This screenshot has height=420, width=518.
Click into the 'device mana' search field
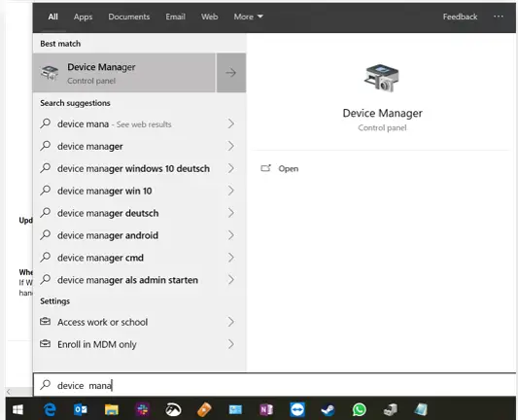274,385
